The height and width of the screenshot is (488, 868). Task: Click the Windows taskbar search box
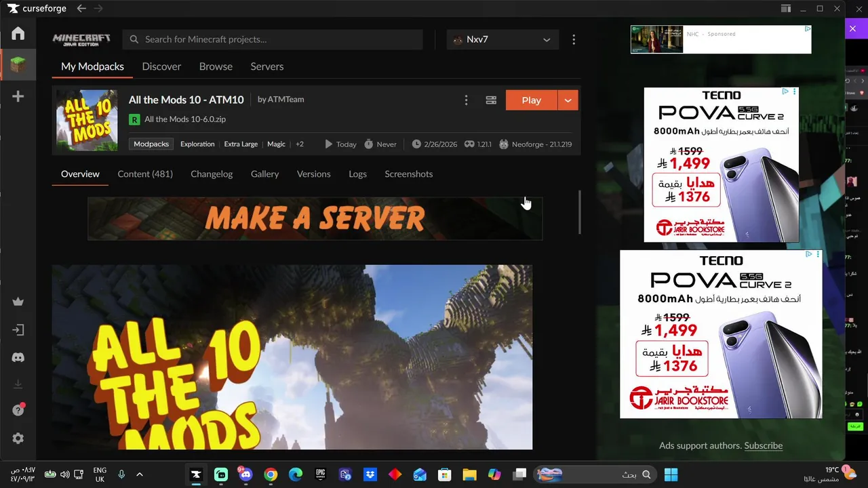[x=595, y=474]
